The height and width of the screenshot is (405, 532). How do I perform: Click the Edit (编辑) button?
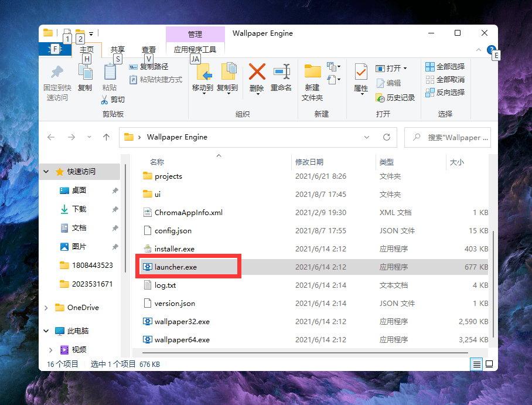388,83
